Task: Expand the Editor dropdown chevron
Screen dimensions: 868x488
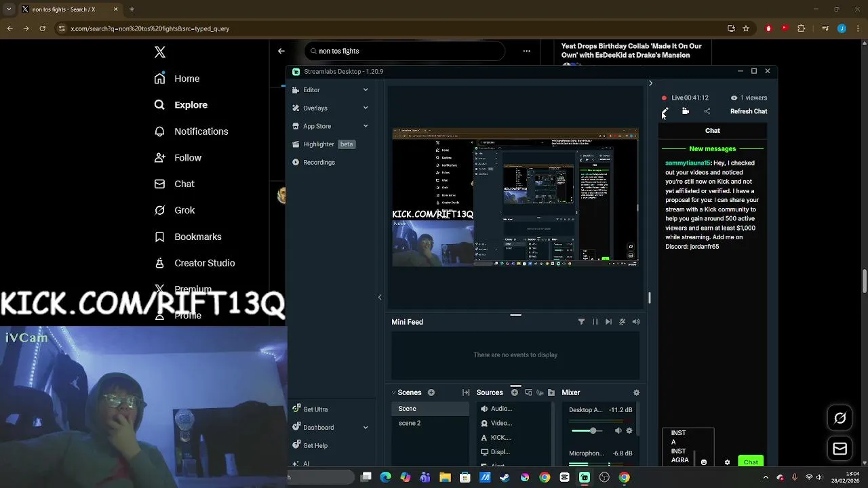Action: click(x=366, y=89)
